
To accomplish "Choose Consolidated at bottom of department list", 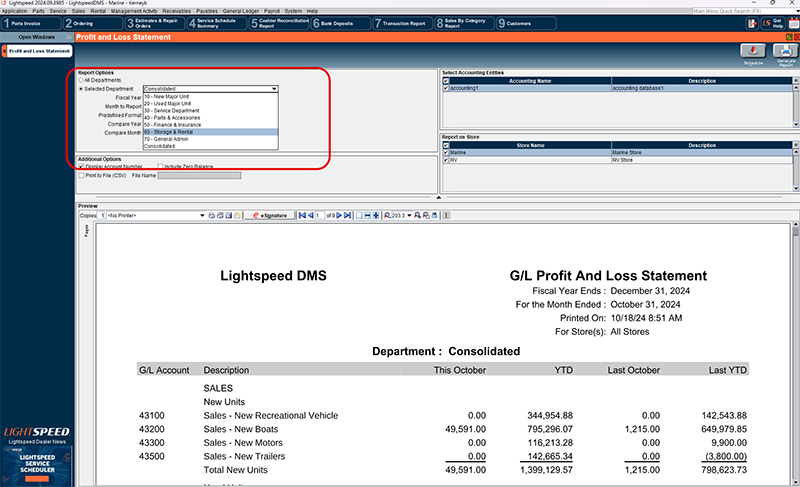I will point(211,146).
